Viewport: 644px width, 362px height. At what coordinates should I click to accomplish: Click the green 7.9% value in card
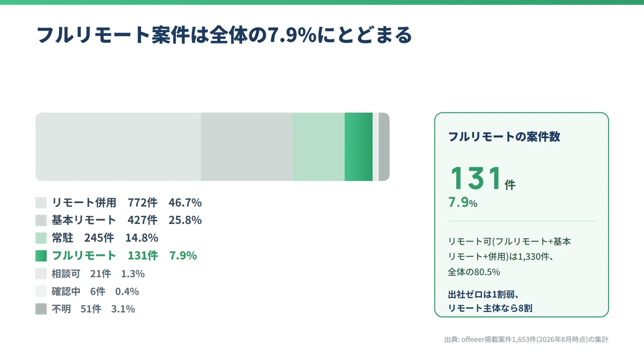pos(463,202)
